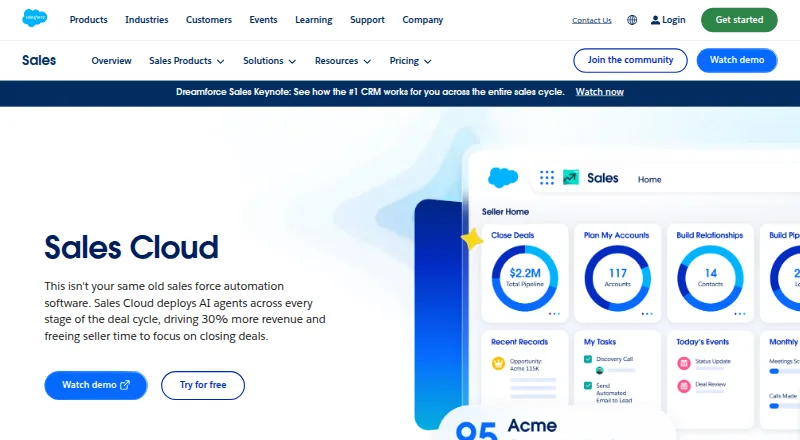Image resolution: width=800 pixels, height=440 pixels.
Task: Click the Recent Records heading
Action: click(519, 342)
